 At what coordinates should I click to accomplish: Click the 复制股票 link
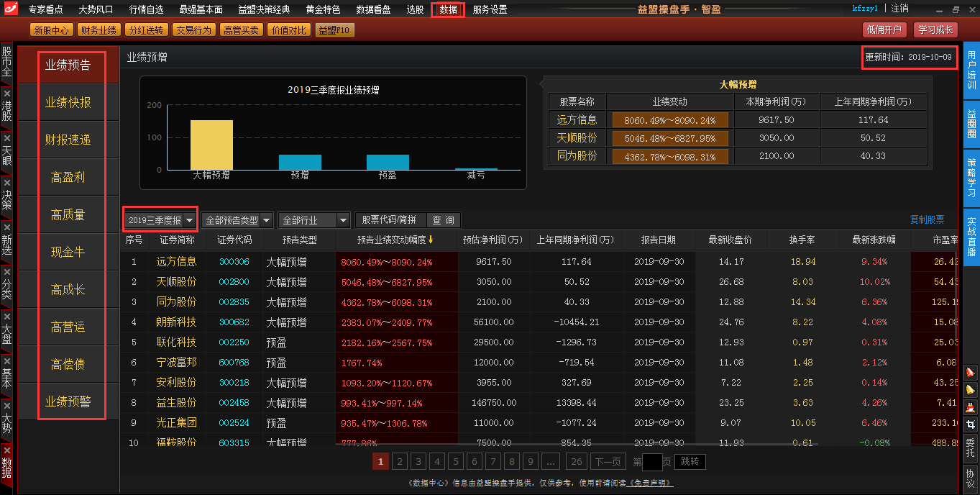[x=927, y=220]
